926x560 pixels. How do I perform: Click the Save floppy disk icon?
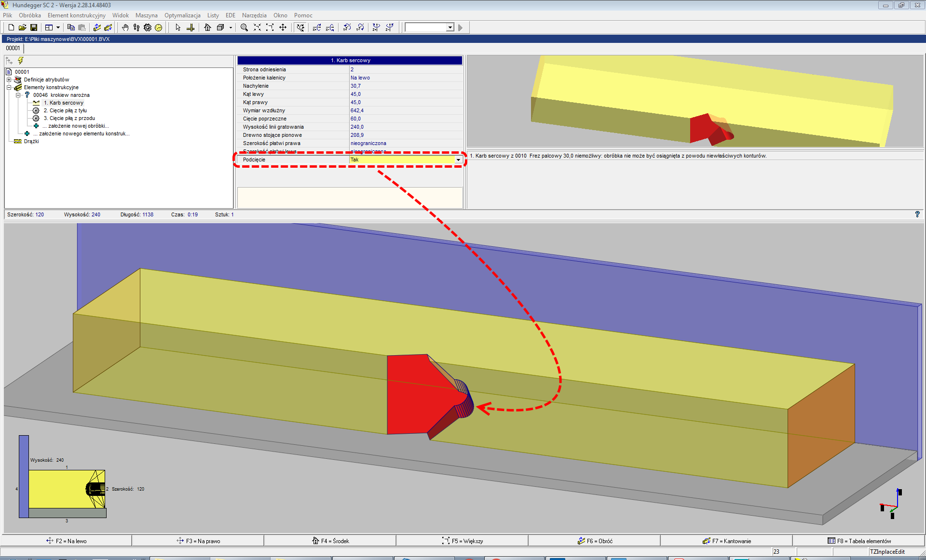pyautogui.click(x=34, y=27)
